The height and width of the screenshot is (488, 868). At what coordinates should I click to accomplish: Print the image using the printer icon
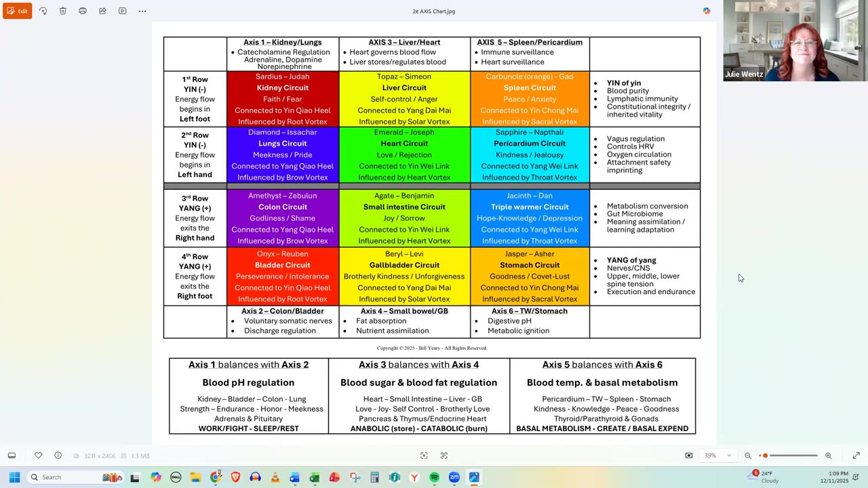tap(83, 11)
